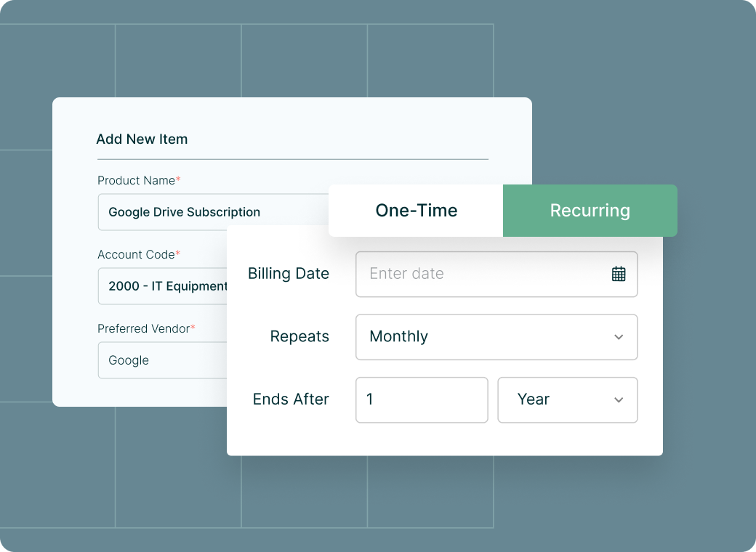756x552 pixels.
Task: Click the Account Code field
Action: (x=163, y=286)
